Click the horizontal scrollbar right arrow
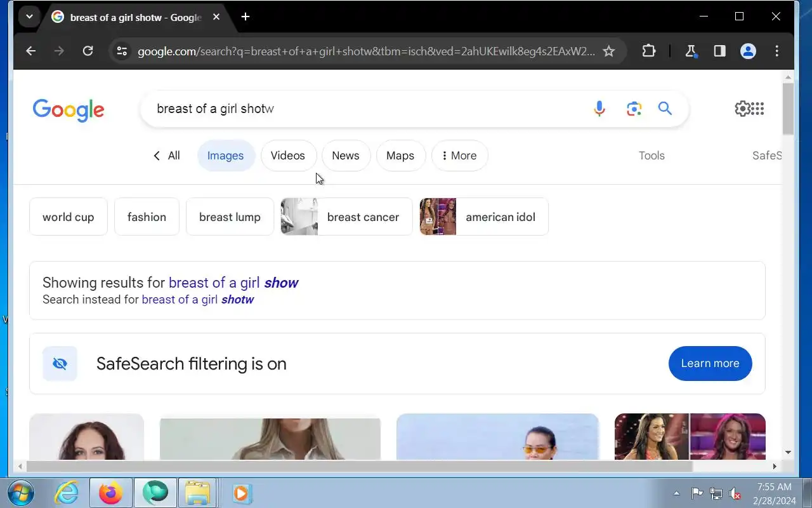 pos(775,466)
